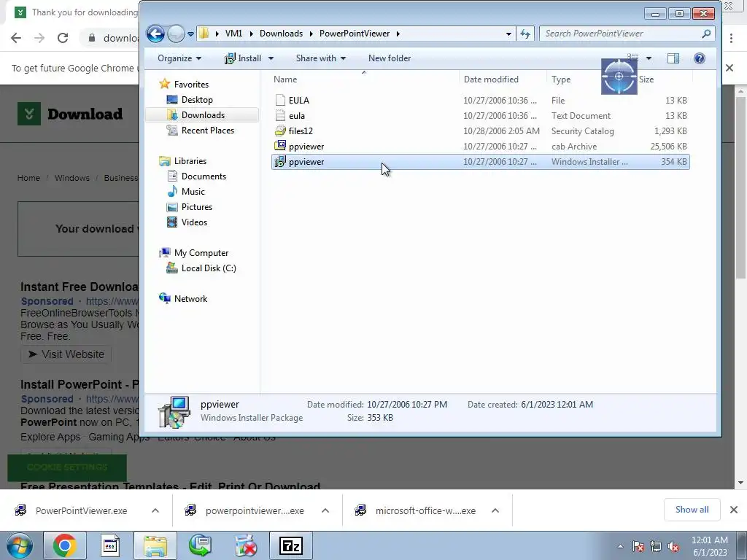Open the Share with menu
The height and width of the screenshot is (560, 747).
coord(321,58)
